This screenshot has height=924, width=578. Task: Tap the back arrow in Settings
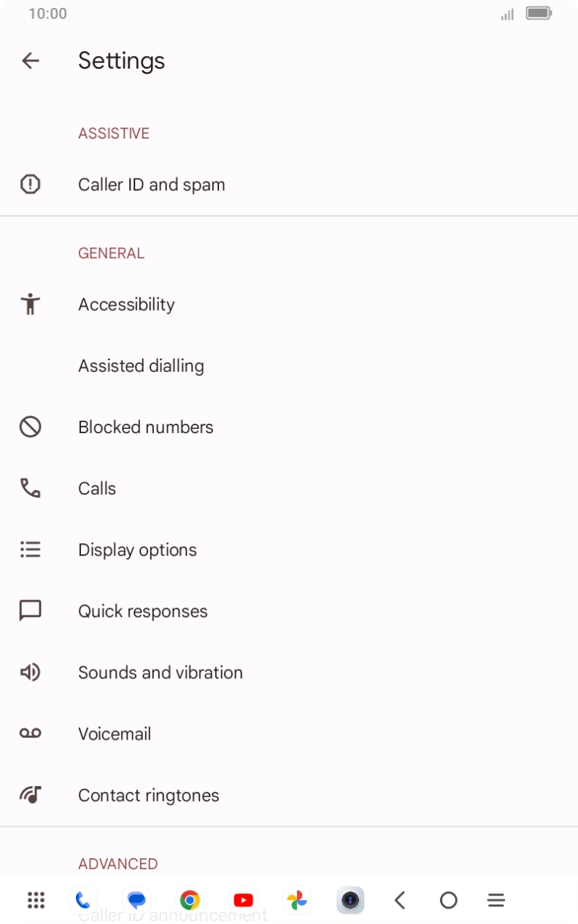coord(31,61)
